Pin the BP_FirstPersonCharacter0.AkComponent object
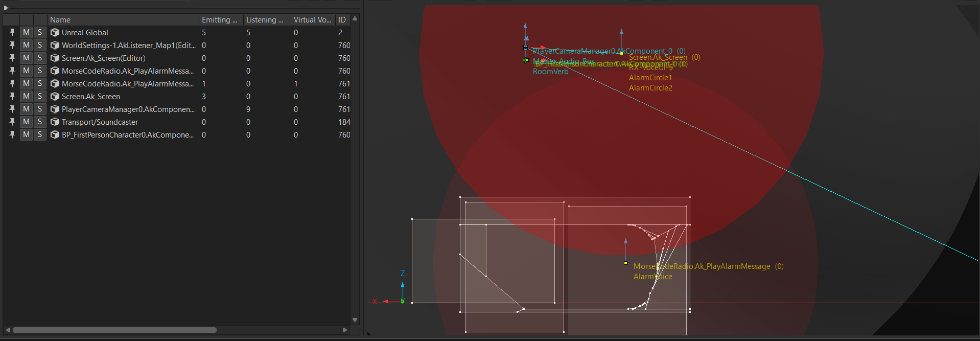This screenshot has height=341, width=980. [12, 134]
